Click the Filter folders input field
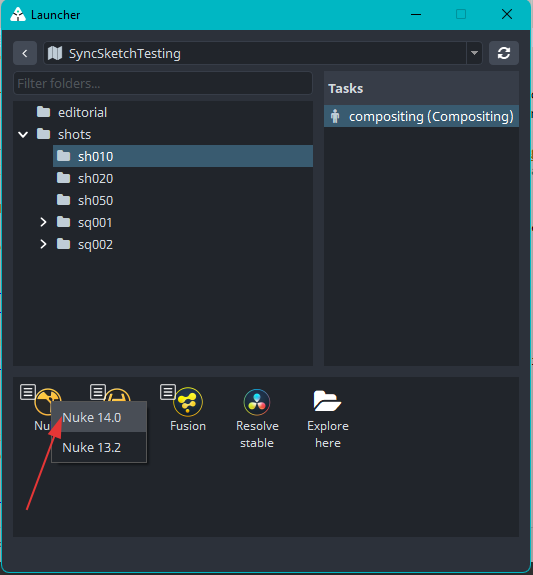 coord(163,83)
